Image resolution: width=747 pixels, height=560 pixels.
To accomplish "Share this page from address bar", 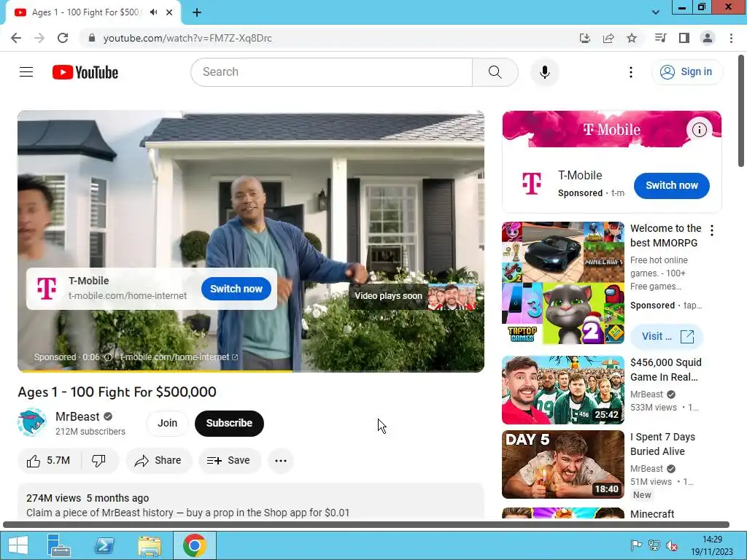I will click(608, 38).
